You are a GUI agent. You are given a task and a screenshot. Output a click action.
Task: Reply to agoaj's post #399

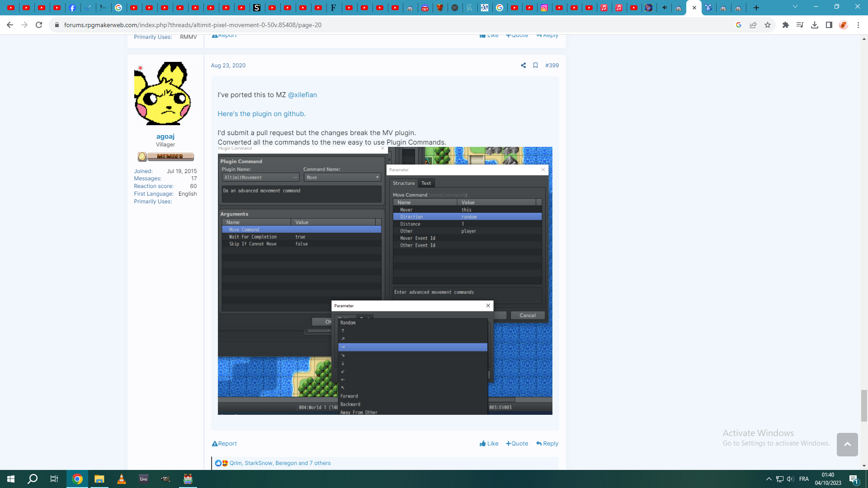click(x=547, y=444)
